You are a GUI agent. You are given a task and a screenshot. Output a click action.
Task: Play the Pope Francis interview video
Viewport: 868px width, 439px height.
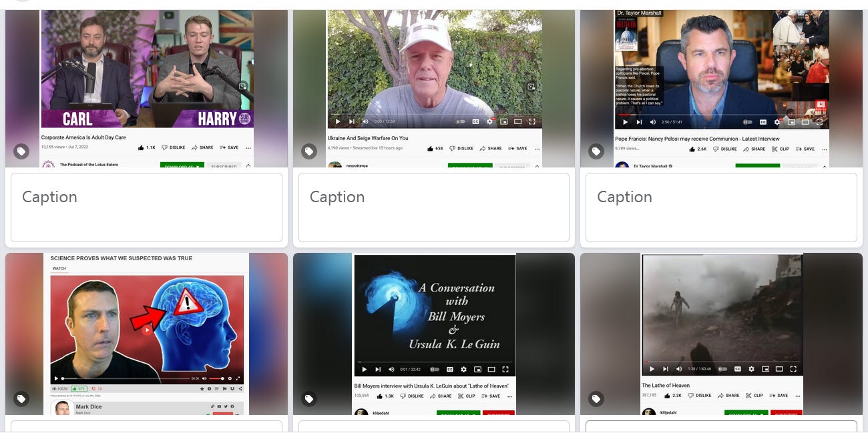point(625,122)
